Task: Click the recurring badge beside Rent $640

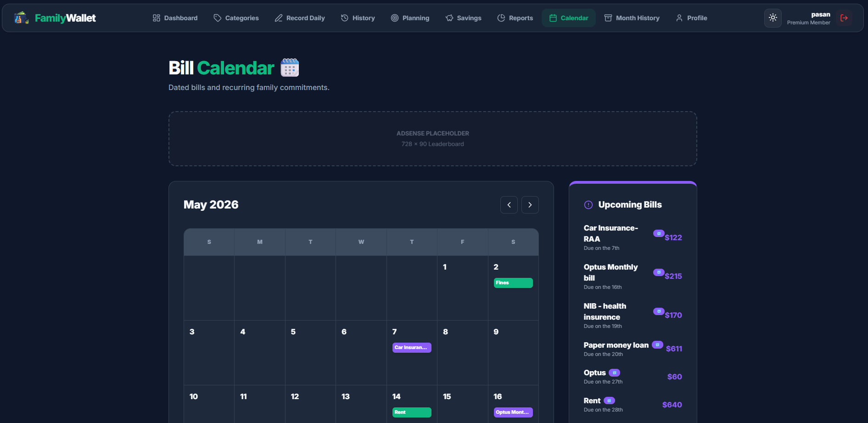Action: pos(609,401)
